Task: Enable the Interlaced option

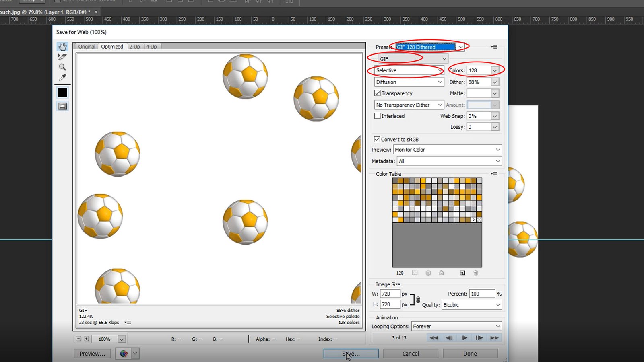Action: 378,116
